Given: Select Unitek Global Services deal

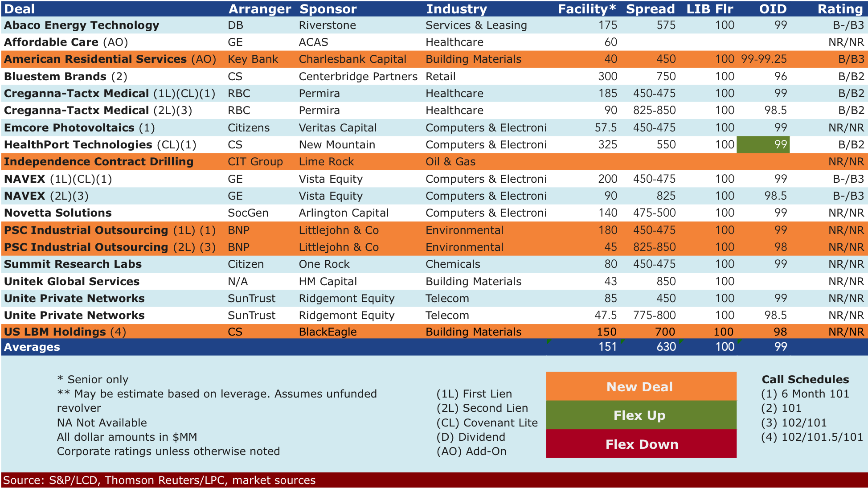Looking at the screenshot, I should coord(72,282).
